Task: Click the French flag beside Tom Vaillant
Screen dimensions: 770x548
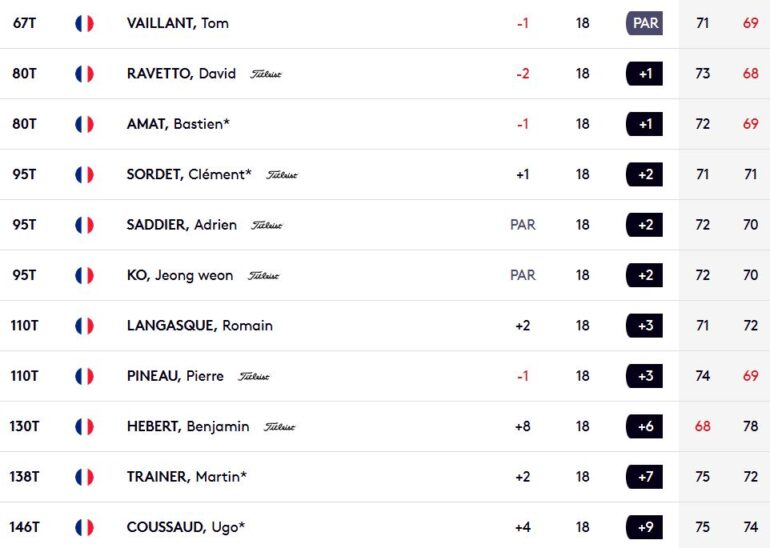Action: pos(84,23)
